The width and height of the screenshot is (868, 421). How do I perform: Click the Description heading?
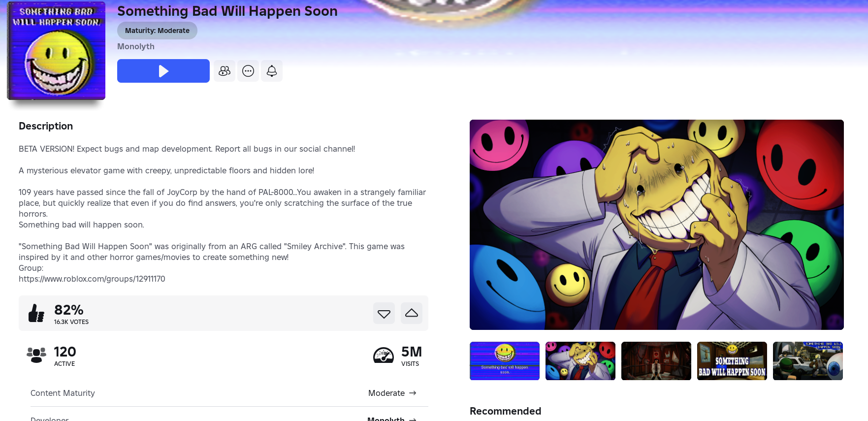pos(46,126)
